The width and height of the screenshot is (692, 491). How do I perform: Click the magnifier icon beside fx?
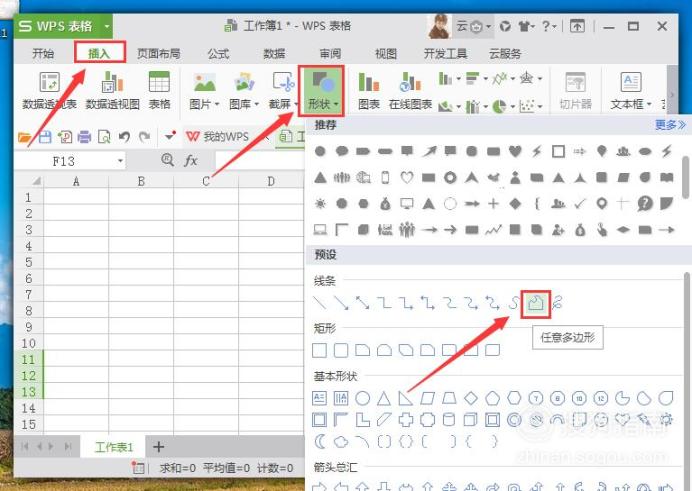point(167,160)
